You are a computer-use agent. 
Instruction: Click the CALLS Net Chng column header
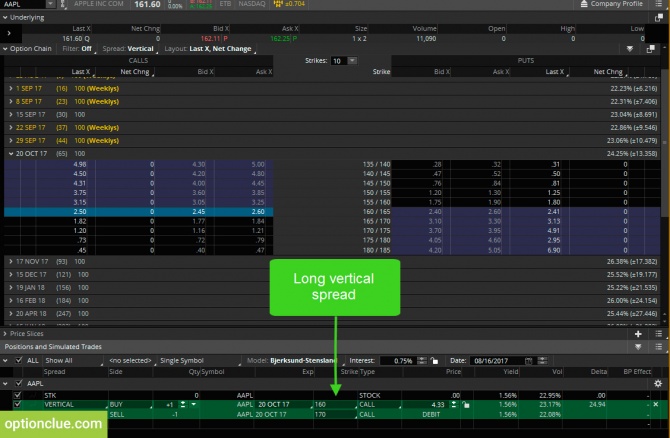point(135,72)
